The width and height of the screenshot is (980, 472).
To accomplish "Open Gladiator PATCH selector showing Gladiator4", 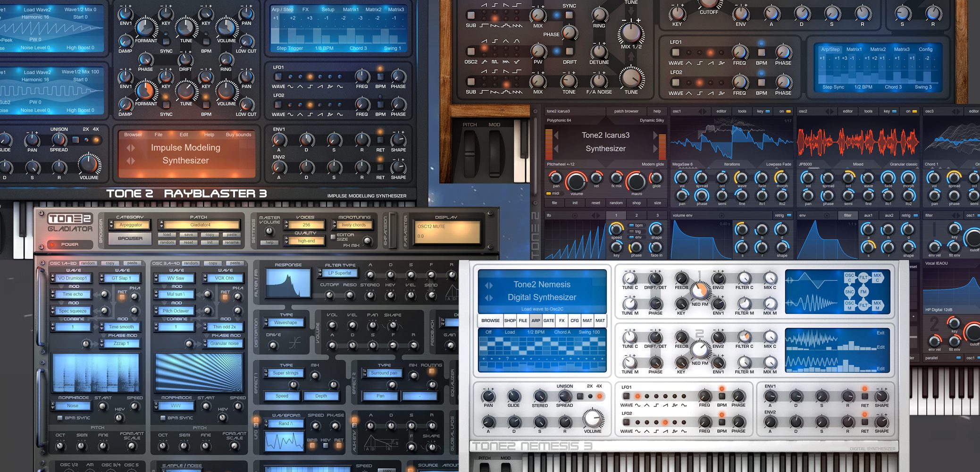I will pyautogui.click(x=200, y=225).
